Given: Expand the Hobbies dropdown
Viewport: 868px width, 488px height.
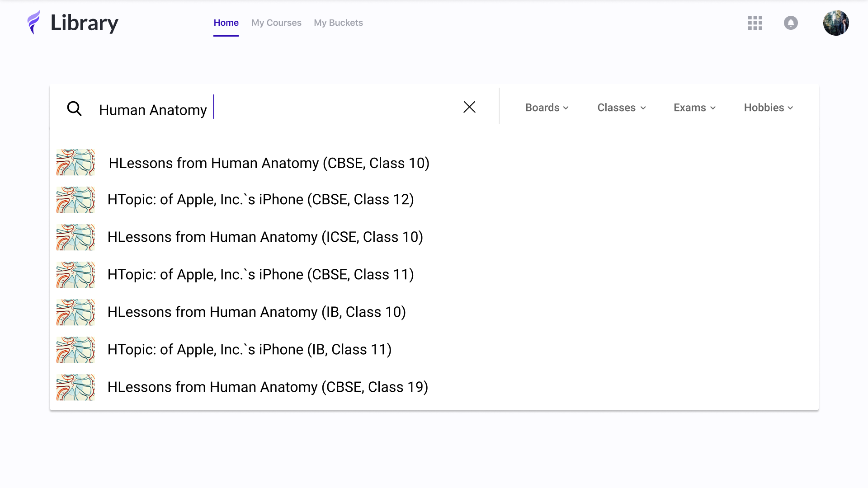Looking at the screenshot, I should point(768,108).
